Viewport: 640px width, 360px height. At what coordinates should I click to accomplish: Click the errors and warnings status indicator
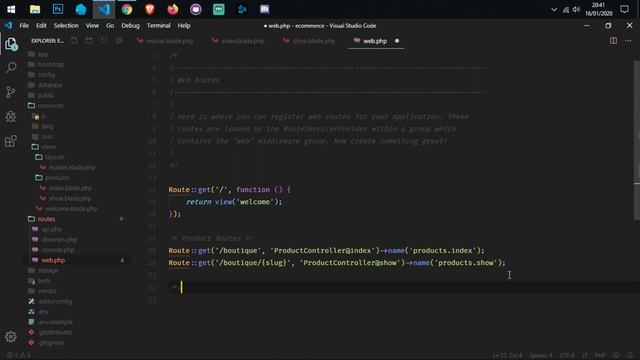click(18, 355)
